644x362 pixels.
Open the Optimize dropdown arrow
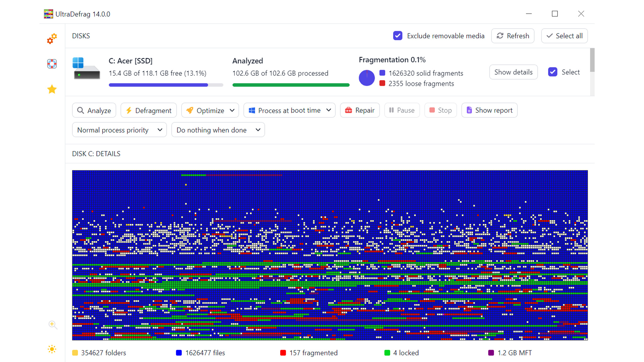(x=232, y=110)
